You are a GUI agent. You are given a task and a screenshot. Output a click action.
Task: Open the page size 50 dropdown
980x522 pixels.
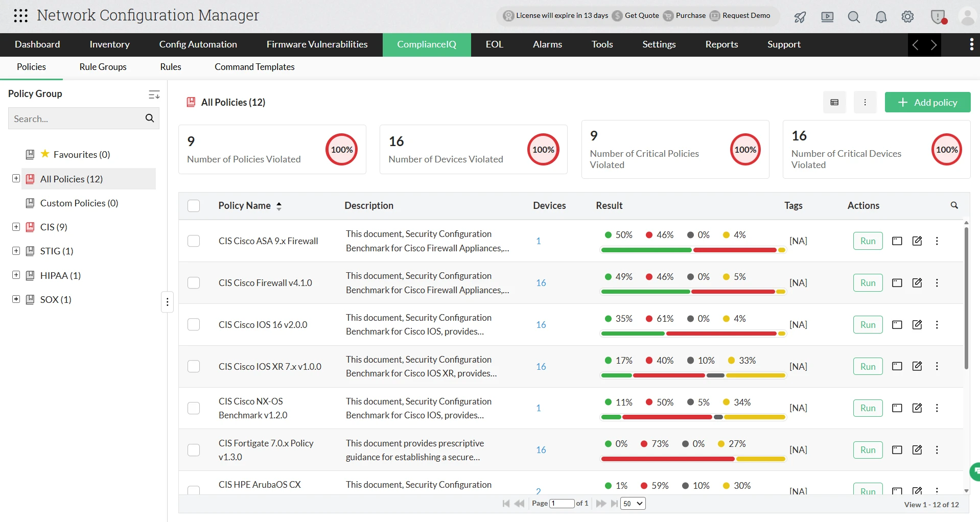(633, 504)
